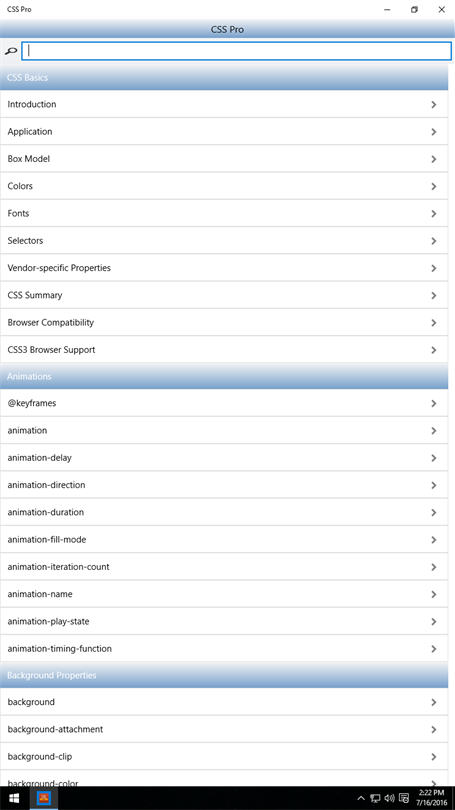Viewport: 455px width, 810px height.
Task: Click the search magnifier icon
Action: pos(10,51)
